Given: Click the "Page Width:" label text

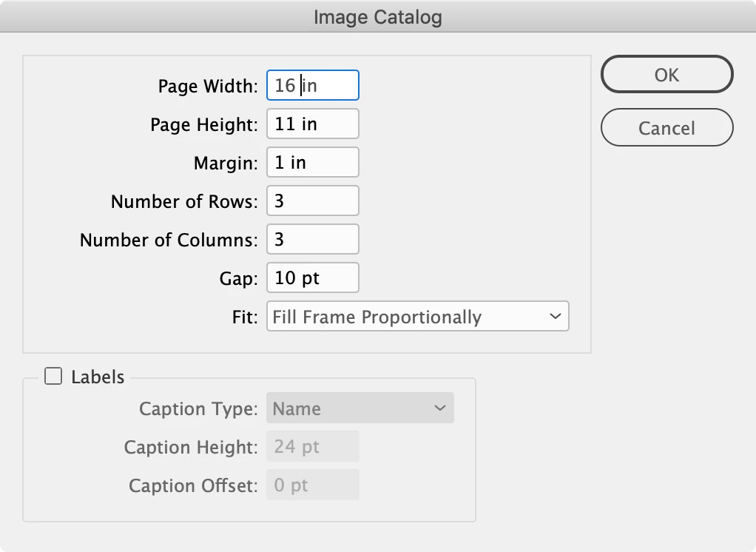Looking at the screenshot, I should pos(207,86).
